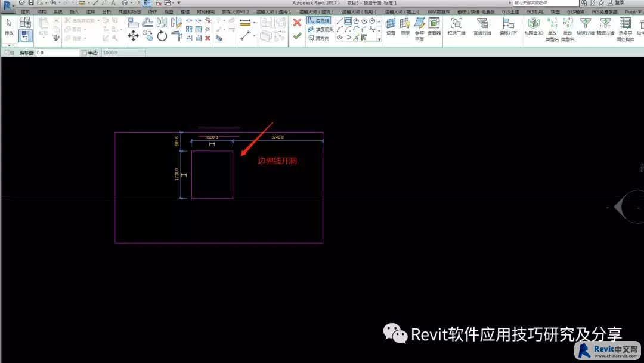Select the 边界线 boundary line button
Screen dimensions: 644x363
[x=318, y=20]
